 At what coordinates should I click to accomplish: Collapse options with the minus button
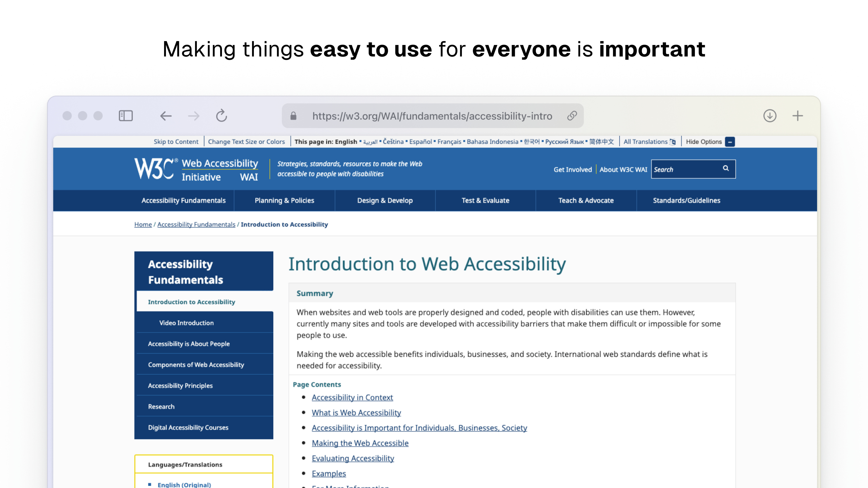(730, 142)
